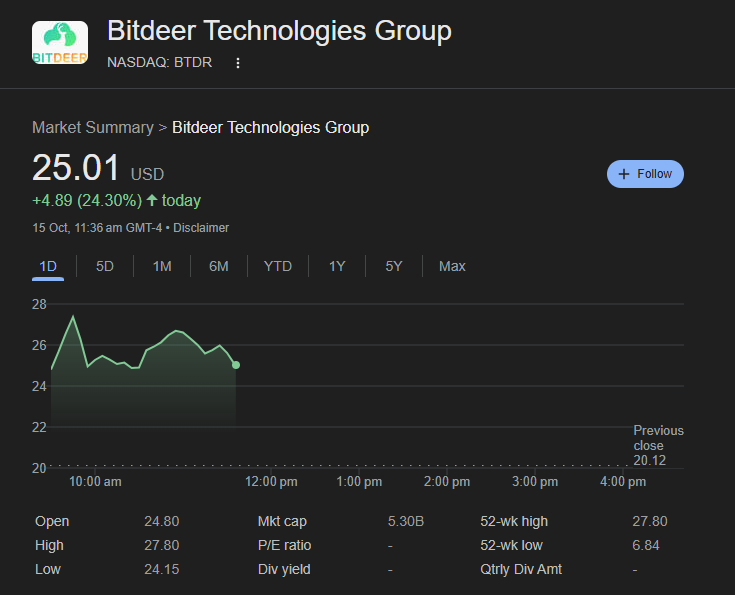Click the Bitdeer company logo

(60, 43)
